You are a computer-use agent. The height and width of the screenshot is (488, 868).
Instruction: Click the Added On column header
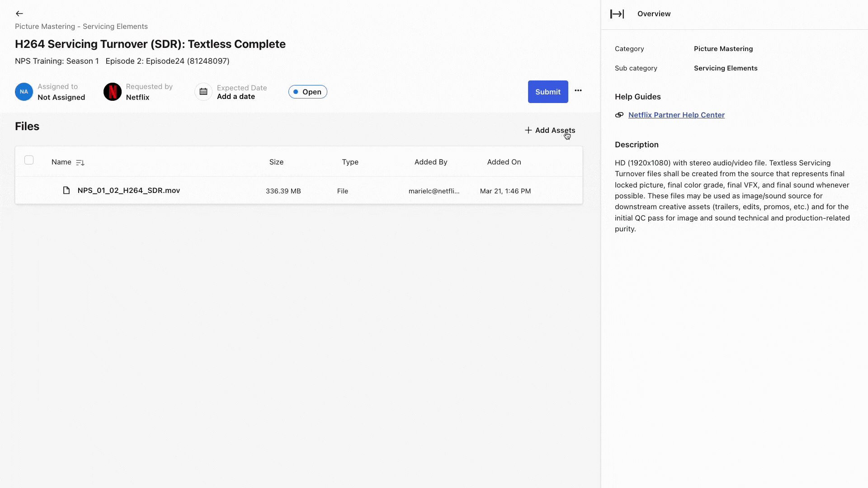tap(504, 162)
